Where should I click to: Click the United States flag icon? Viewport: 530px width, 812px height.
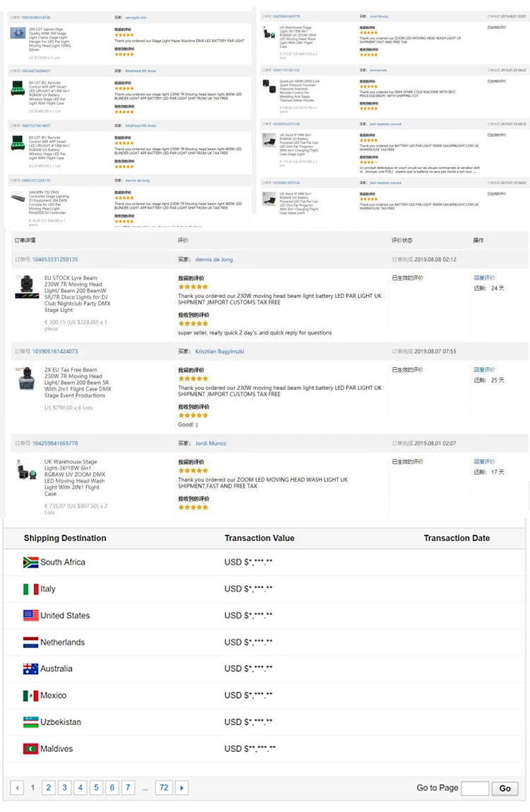coord(30,615)
